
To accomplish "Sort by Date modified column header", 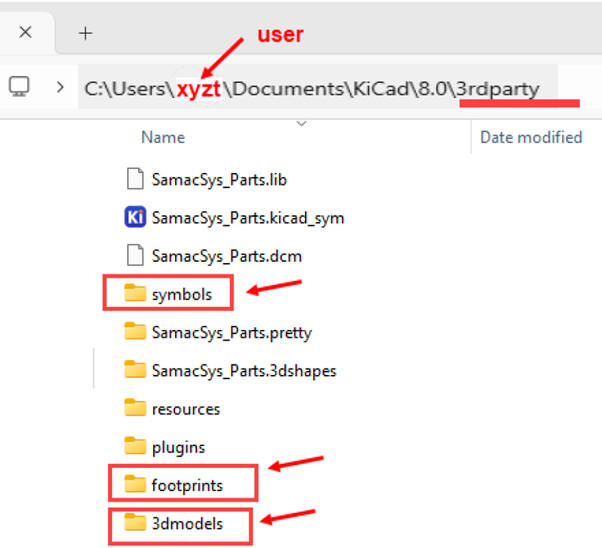I will [x=530, y=137].
